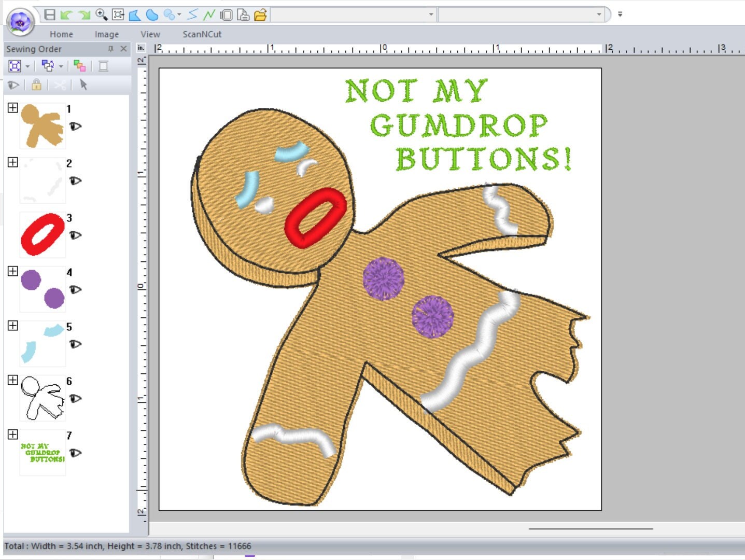The width and height of the screenshot is (745, 560).
Task: Click the Save icon in the quick access bar
Action: pyautogui.click(x=51, y=15)
